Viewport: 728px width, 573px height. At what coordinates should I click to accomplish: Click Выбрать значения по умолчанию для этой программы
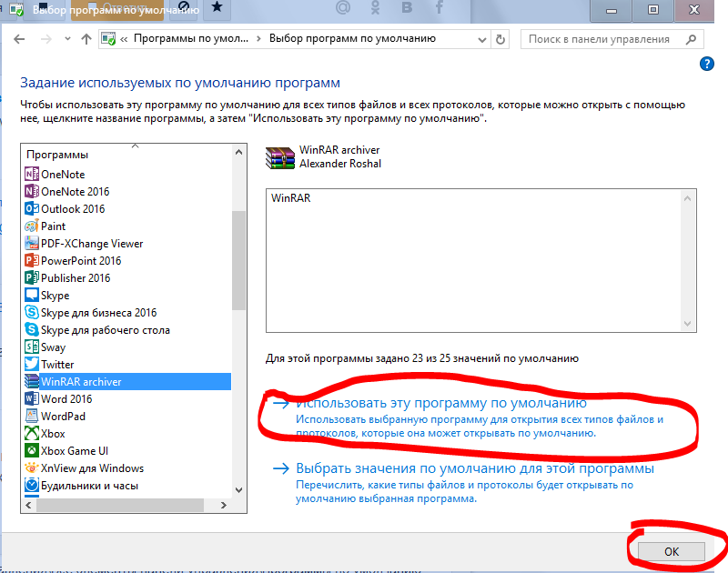475,468
